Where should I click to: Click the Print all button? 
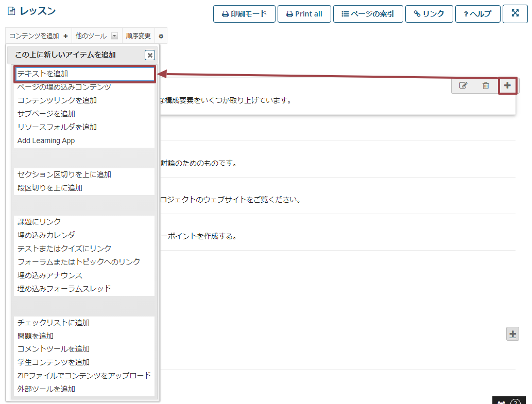pyautogui.click(x=304, y=14)
